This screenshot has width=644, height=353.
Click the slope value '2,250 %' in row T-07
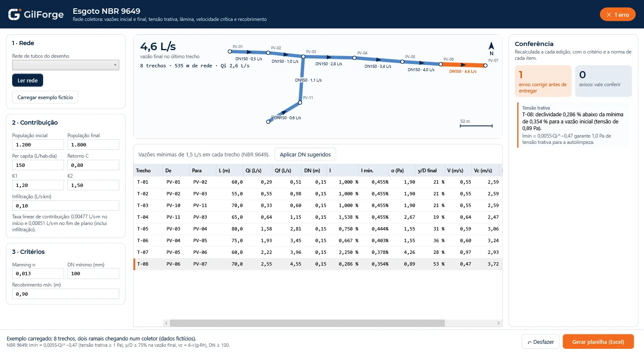coord(349,253)
